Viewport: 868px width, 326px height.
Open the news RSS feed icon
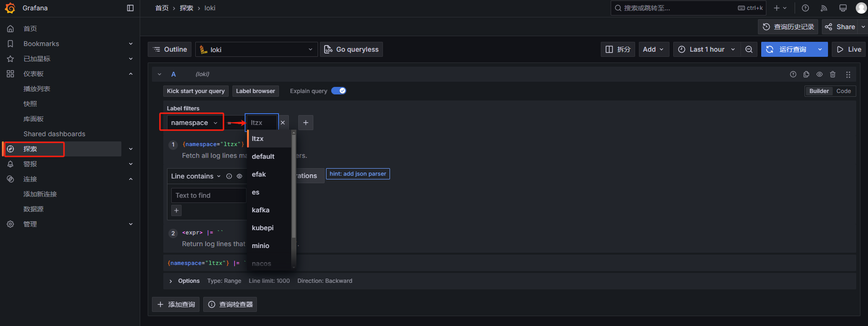click(x=824, y=8)
